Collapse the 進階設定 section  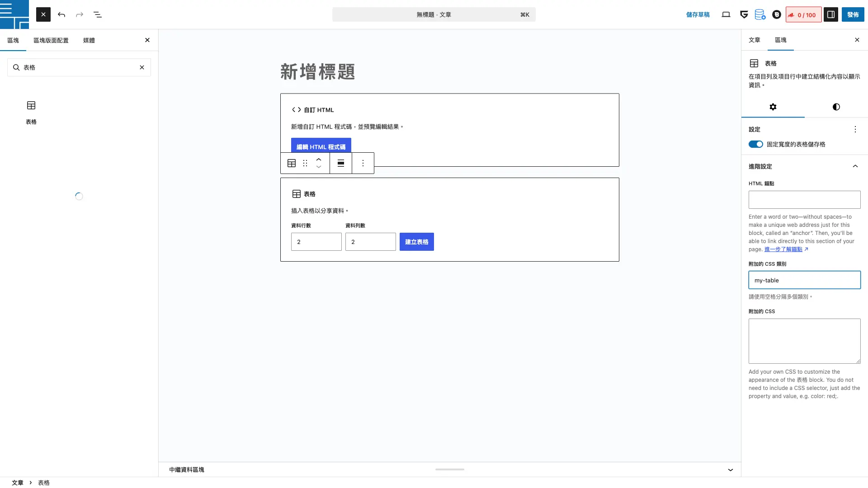click(x=805, y=166)
